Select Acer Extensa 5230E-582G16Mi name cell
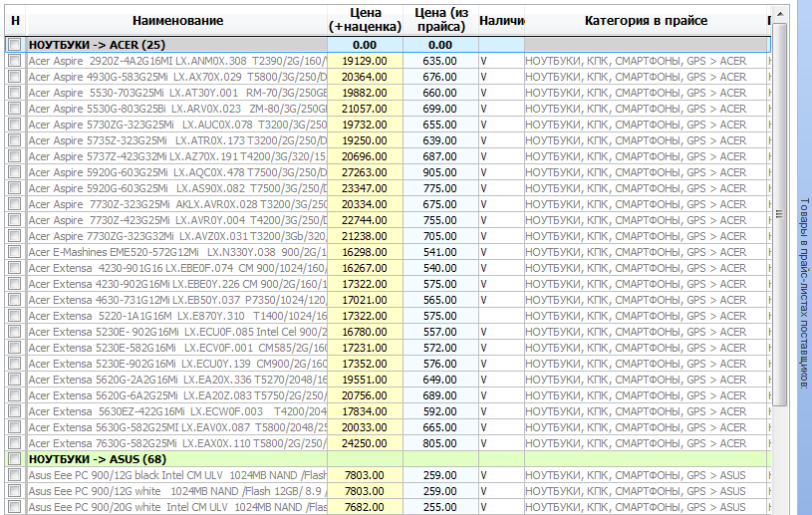The height and width of the screenshot is (515, 812). click(177, 348)
